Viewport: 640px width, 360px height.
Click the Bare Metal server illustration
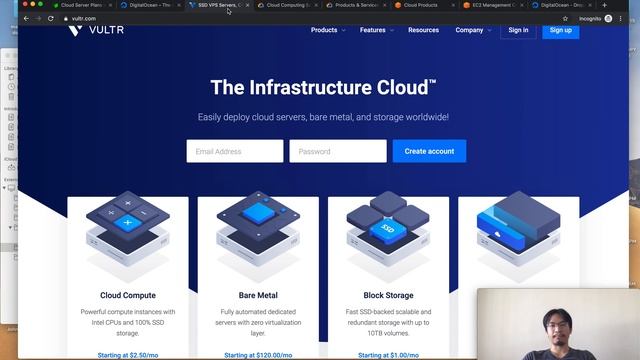tap(258, 236)
